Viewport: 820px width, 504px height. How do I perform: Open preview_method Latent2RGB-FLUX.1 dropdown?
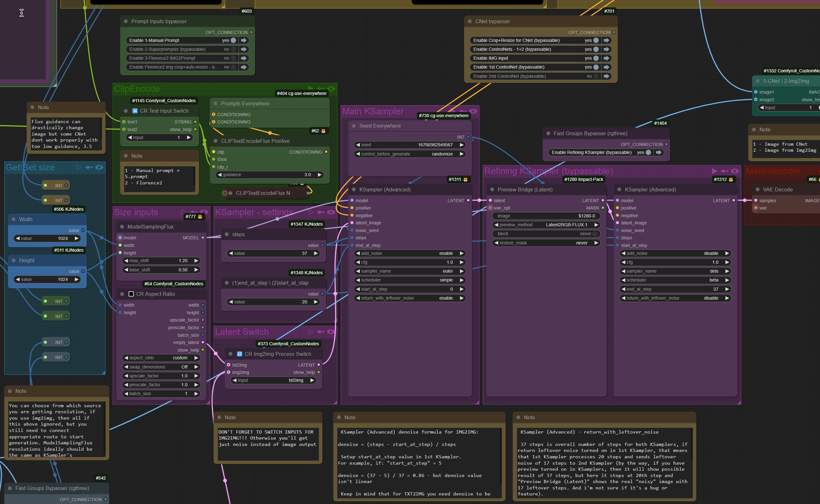(x=546, y=225)
